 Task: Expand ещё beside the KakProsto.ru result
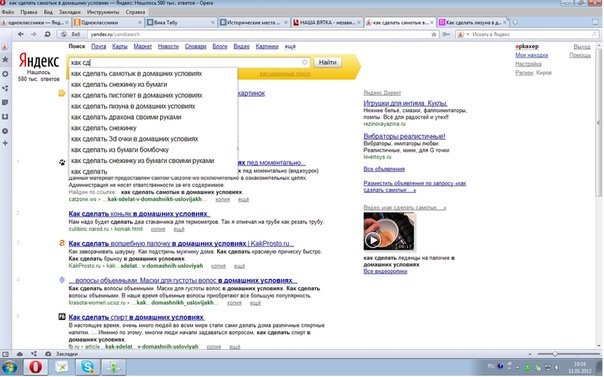click(239, 266)
